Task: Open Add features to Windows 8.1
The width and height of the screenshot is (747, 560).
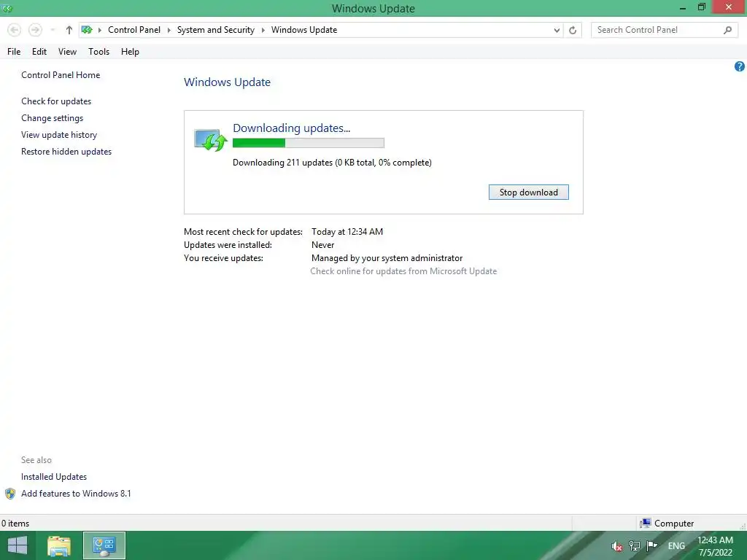Action: (76, 494)
